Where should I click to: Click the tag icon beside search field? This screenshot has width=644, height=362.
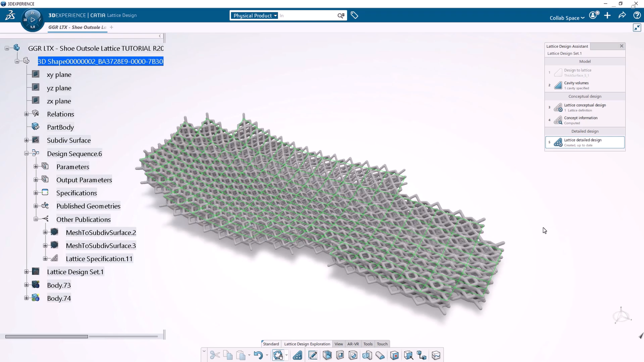click(354, 15)
